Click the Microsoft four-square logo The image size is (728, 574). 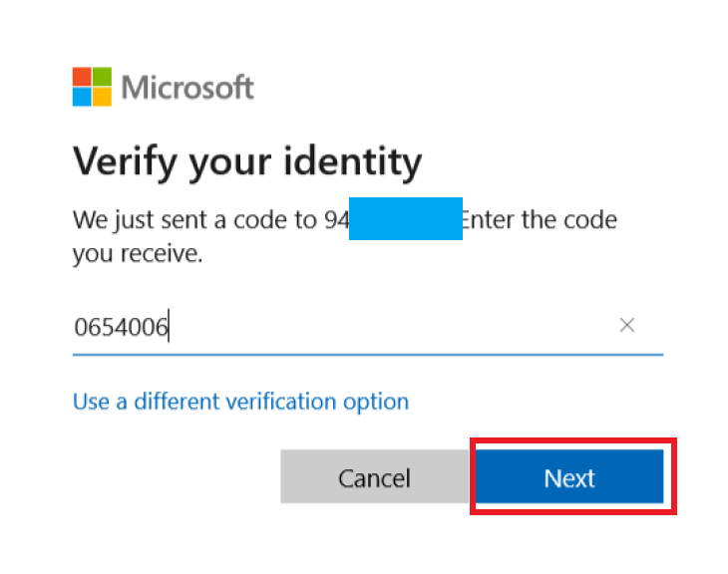click(x=92, y=87)
